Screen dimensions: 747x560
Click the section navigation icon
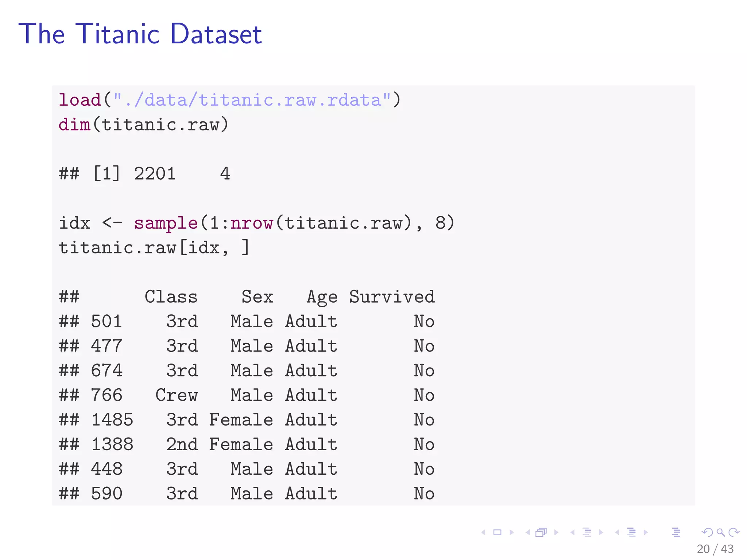point(631,532)
